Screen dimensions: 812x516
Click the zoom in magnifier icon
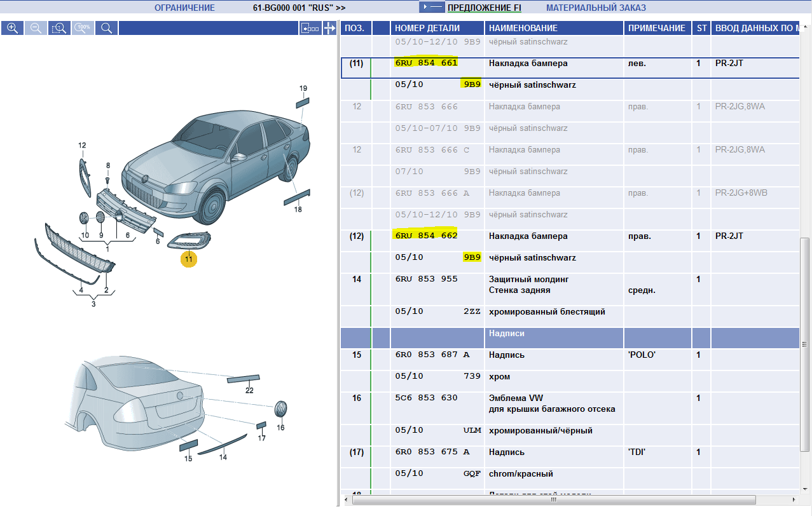pyautogui.click(x=12, y=28)
